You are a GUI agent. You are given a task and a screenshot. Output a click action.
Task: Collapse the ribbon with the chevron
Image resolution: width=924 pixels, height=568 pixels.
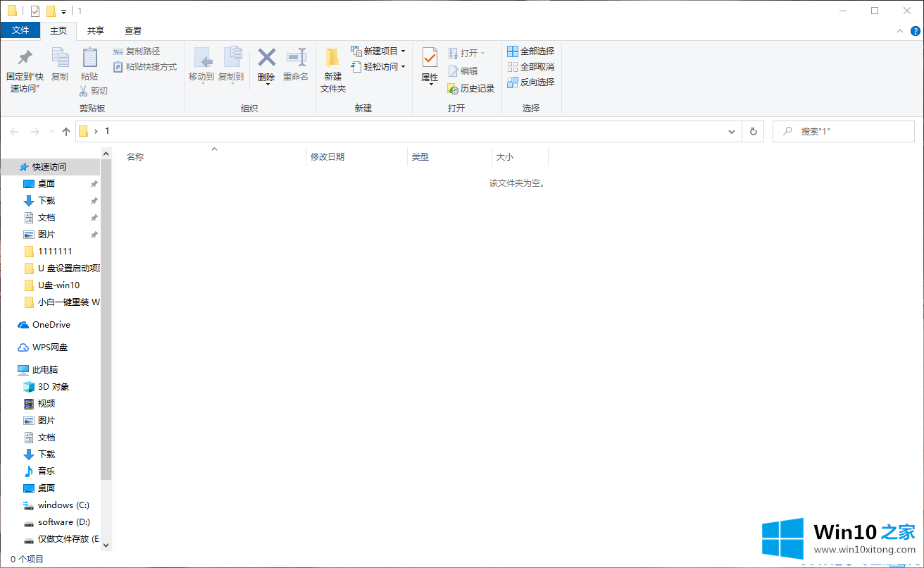click(899, 31)
